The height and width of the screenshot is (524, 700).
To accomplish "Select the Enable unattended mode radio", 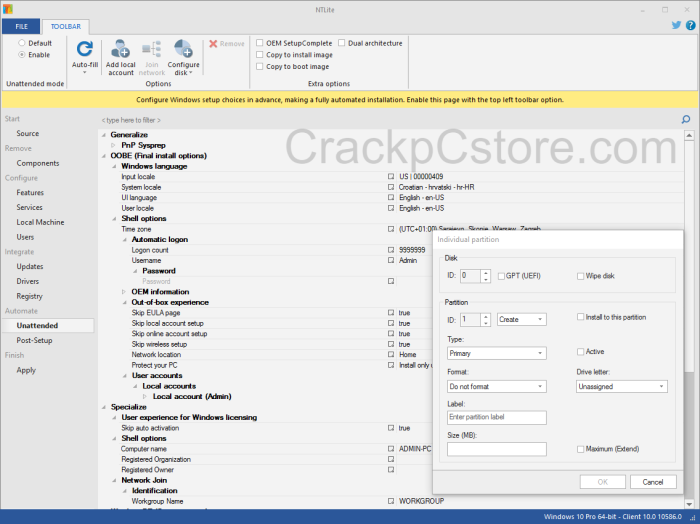I will click(x=21, y=54).
